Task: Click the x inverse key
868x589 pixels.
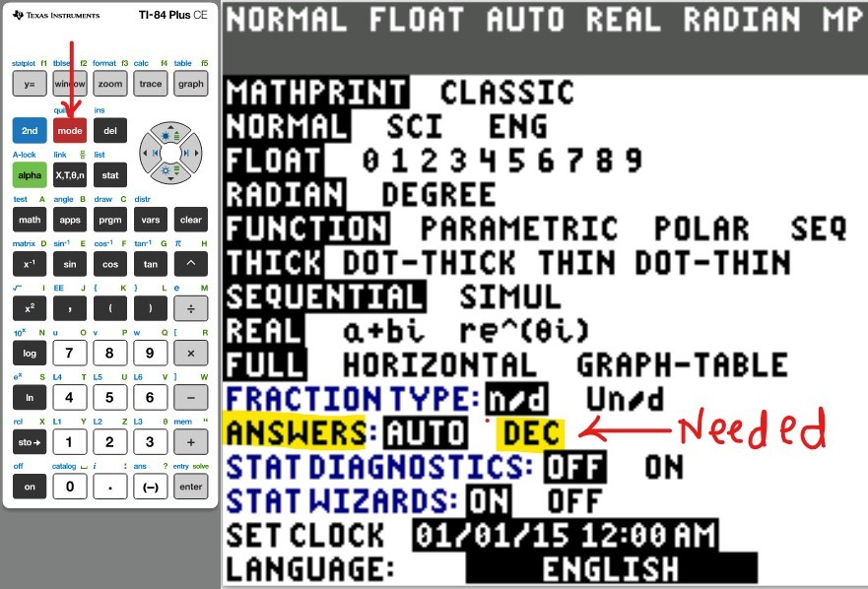Action: click(30, 264)
